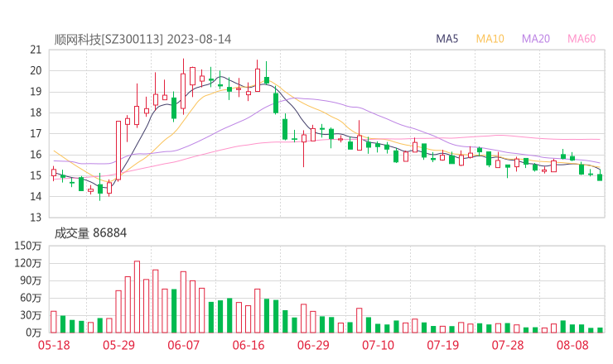Select the first red volume bar above 05-18
This screenshot has width=613, height=364.
pyautogui.click(x=54, y=322)
